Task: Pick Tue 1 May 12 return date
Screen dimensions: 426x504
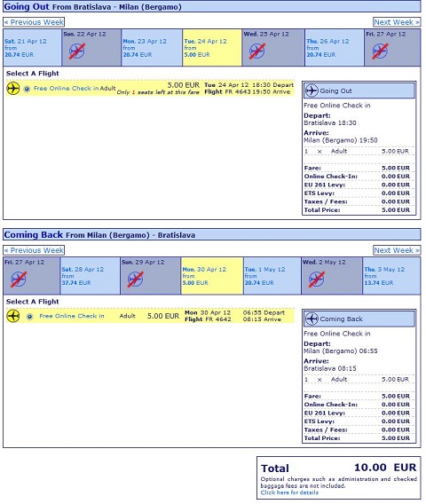Action: pyautogui.click(x=272, y=276)
